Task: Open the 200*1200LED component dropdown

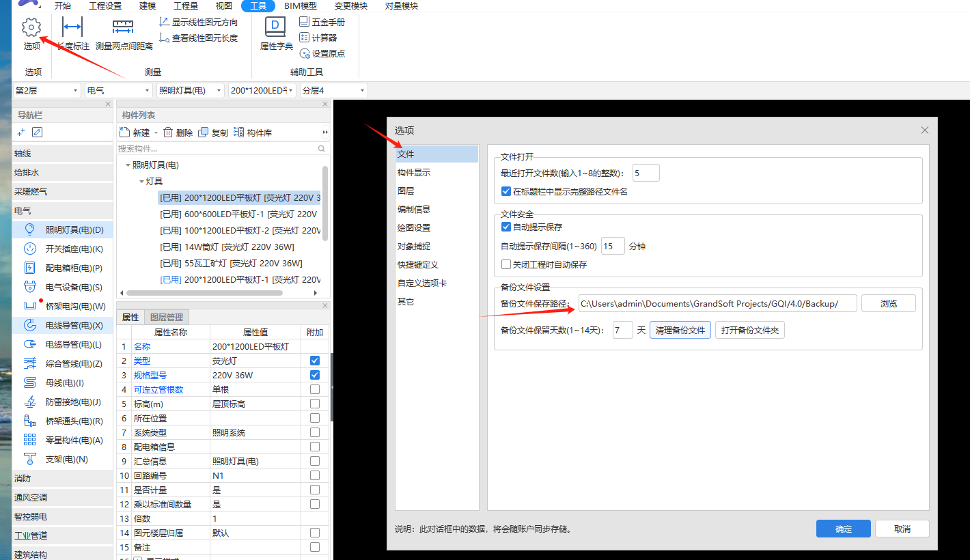Action: [x=262, y=90]
